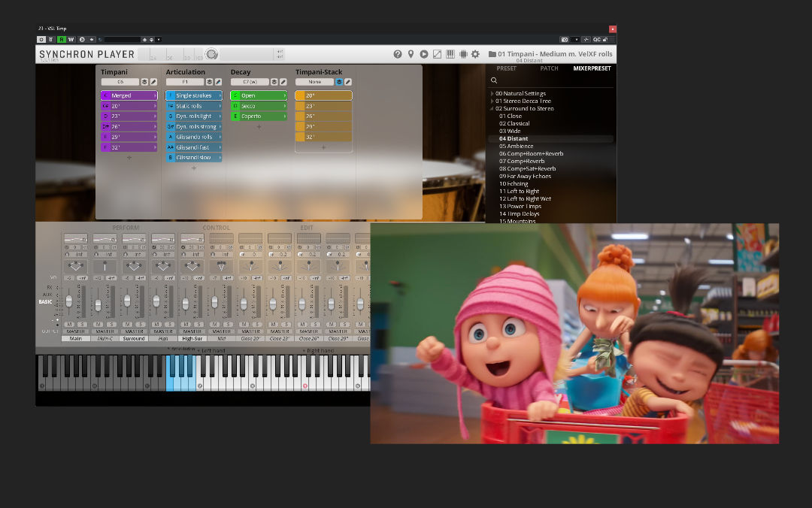Click the pencil edit icon under Timpani-Stack
Screen dimensions: 812x508
[x=348, y=82]
